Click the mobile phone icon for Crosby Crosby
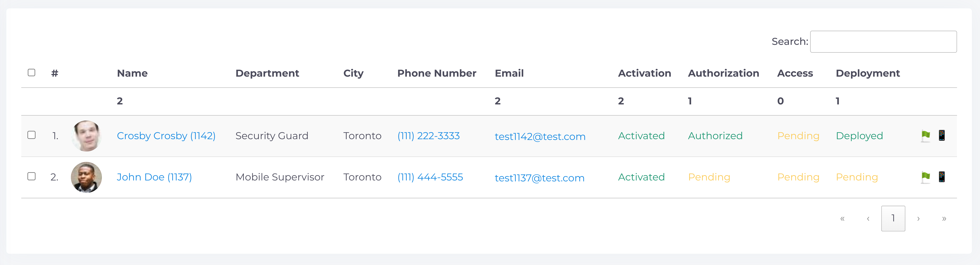 (x=942, y=136)
